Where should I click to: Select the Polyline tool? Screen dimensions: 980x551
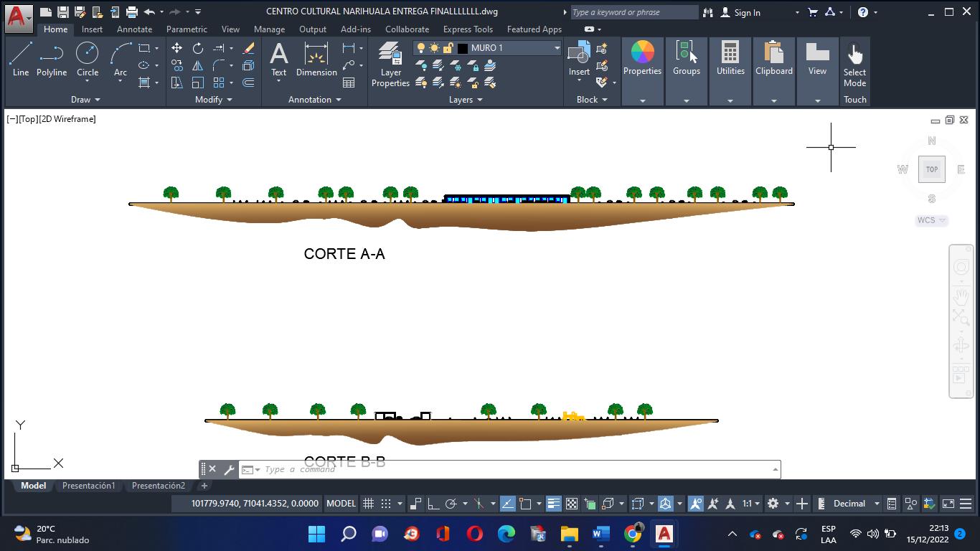point(52,59)
